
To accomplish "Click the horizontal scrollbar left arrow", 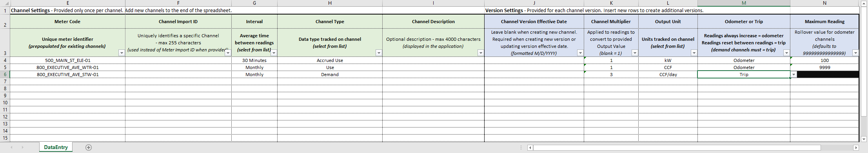I will coord(530,148).
